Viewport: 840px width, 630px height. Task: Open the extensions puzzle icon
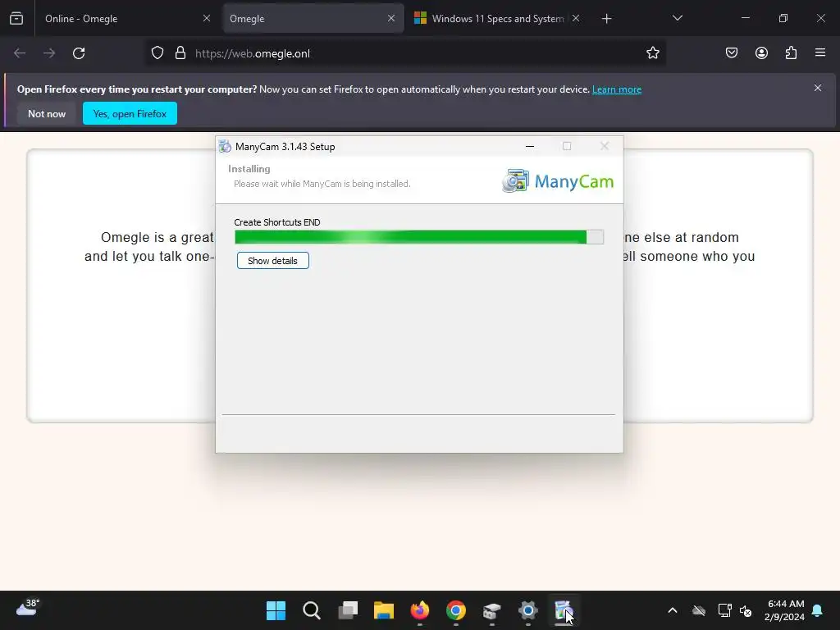coord(791,53)
